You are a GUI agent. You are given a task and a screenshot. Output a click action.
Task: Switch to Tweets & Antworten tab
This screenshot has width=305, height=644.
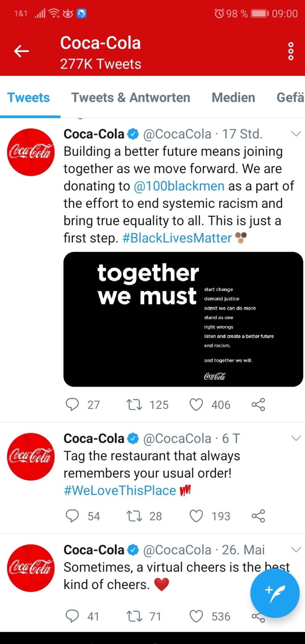130,98
